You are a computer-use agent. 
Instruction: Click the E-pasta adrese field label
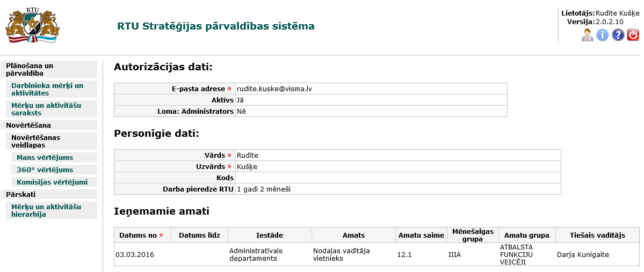[x=198, y=89]
